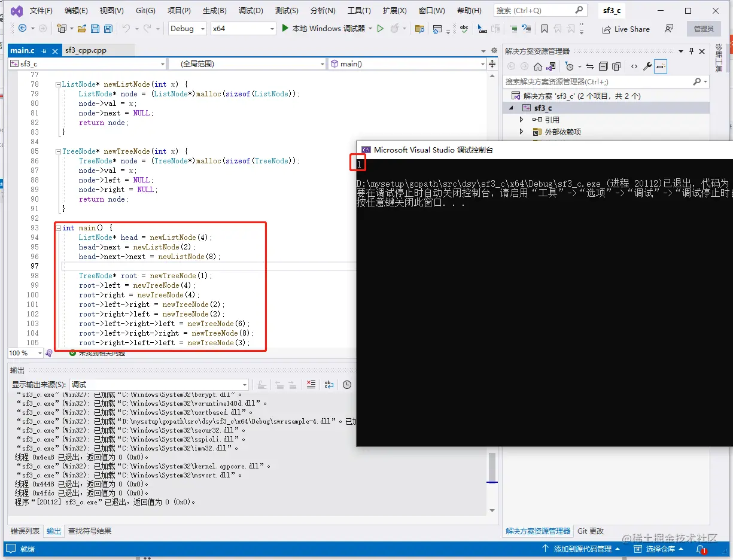Click the new project icon in toolbar
The width and height of the screenshot is (733, 560).
[x=62, y=29]
